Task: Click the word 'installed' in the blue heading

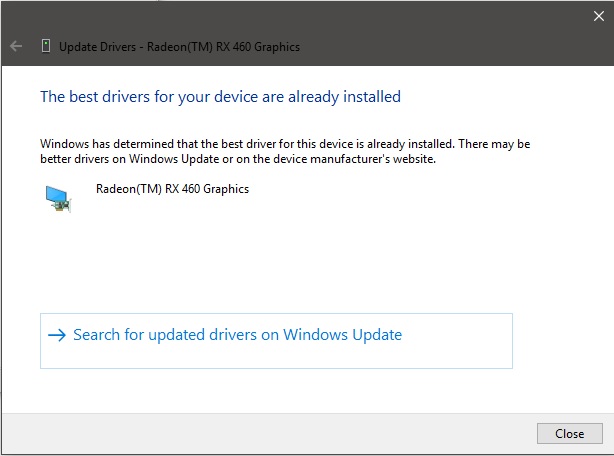Action: [x=372, y=96]
